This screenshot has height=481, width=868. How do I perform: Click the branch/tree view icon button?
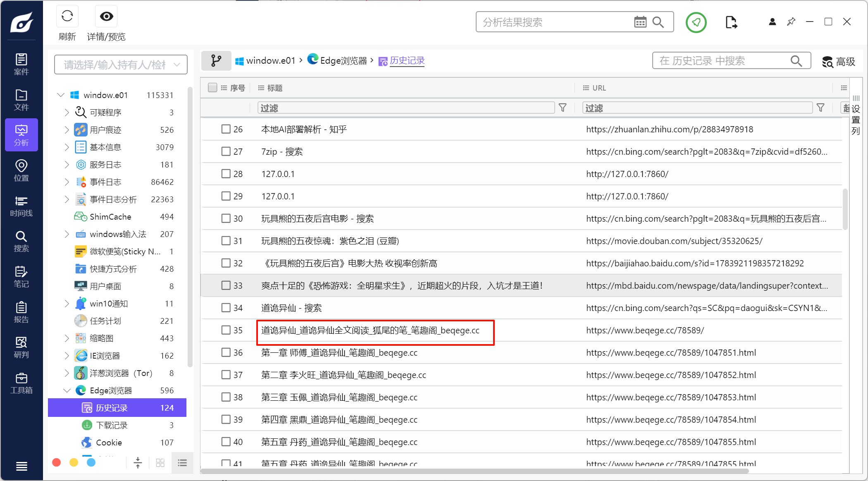click(x=216, y=61)
